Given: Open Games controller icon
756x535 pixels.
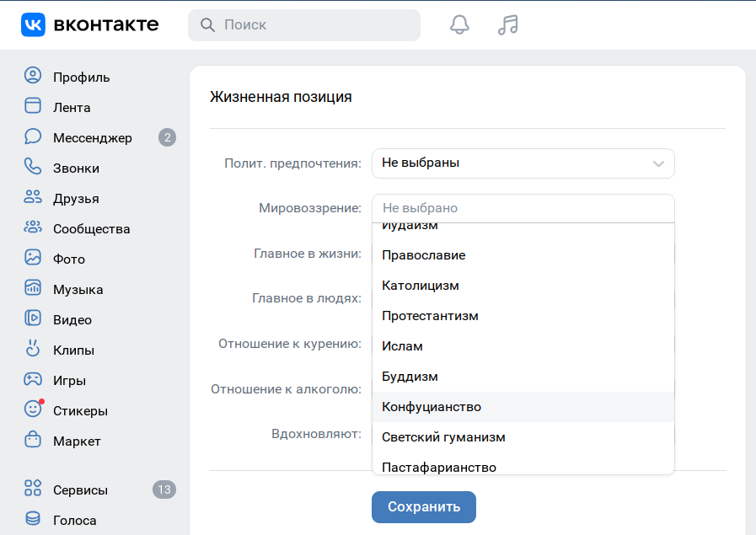Looking at the screenshot, I should [33, 380].
